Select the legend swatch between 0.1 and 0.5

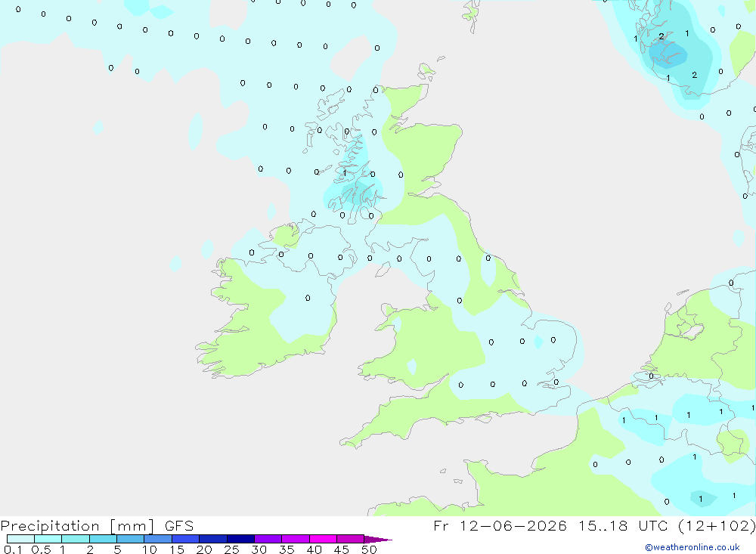(x=20, y=539)
